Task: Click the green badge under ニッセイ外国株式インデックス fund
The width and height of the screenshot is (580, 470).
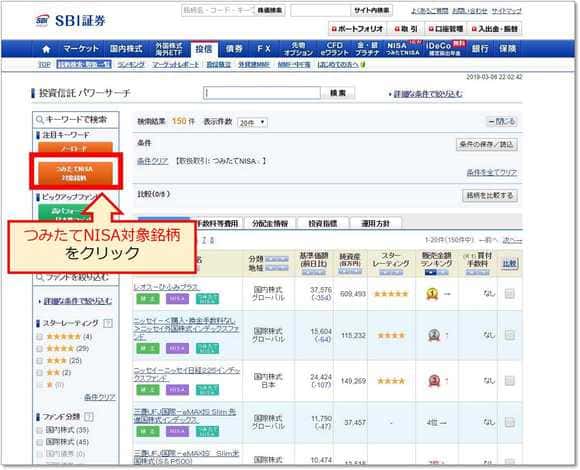Action: pyautogui.click(x=148, y=348)
